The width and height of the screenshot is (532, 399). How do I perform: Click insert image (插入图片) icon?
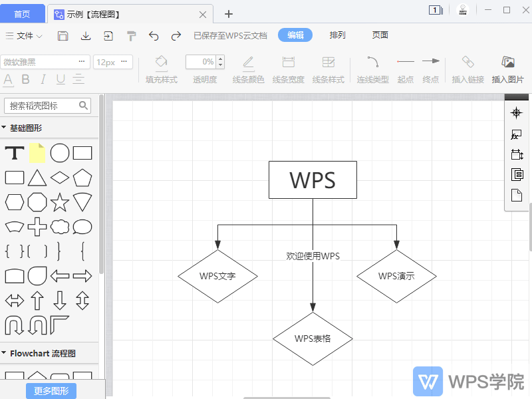[508, 70]
